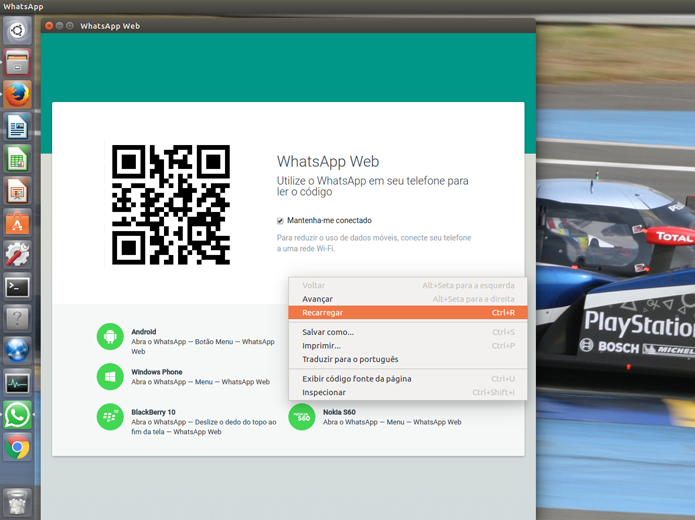Open System Settings gear-wrench icon
Image resolution: width=695 pixels, height=520 pixels.
(17, 255)
